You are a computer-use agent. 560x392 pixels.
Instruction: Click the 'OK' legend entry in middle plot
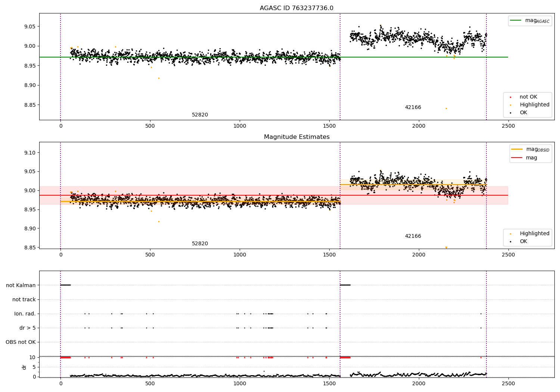tap(519, 241)
